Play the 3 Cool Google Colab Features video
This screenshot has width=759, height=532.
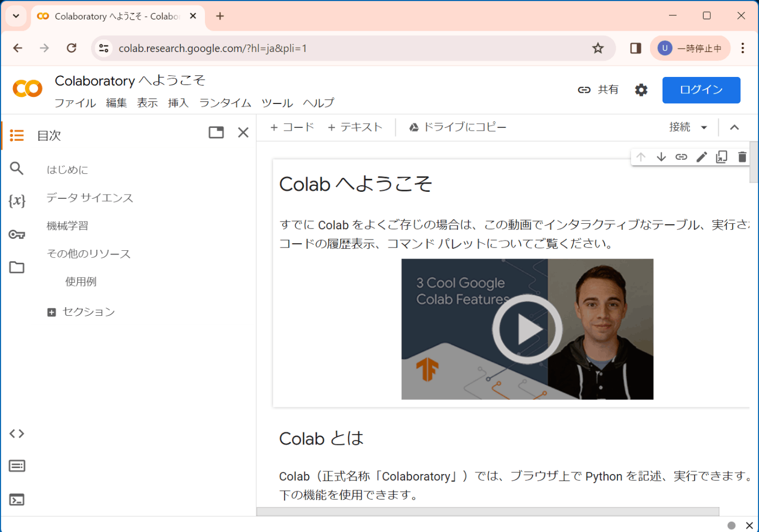click(527, 329)
